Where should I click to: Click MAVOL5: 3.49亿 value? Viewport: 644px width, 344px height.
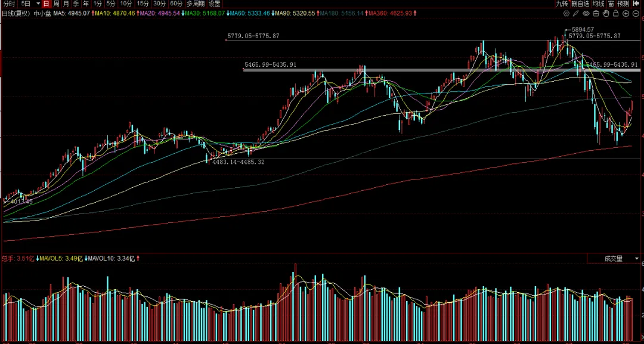click(61, 259)
